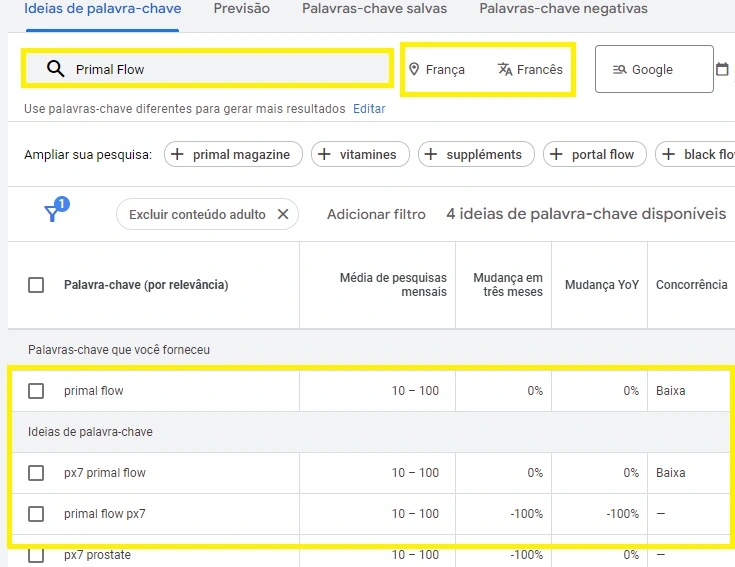Click 'Baixa' in the primal flow row
The width and height of the screenshot is (735, 567).
pyautogui.click(x=671, y=391)
